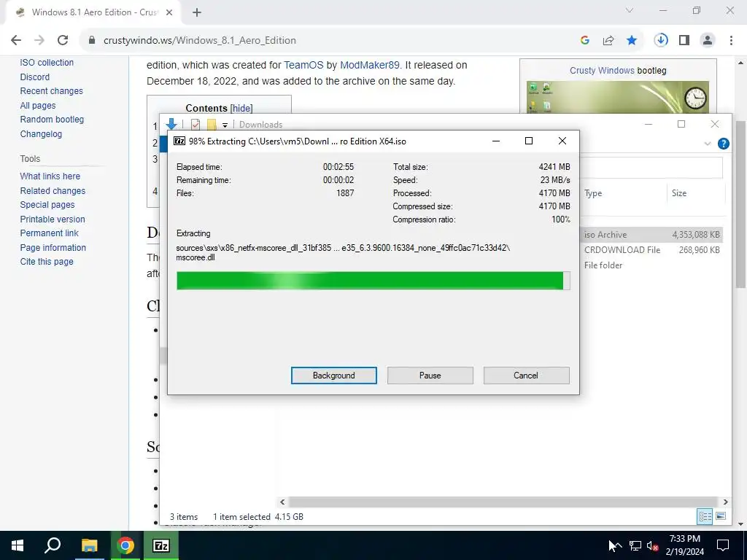The image size is (747, 560).
Task: Hide the Contents table
Action: [241, 108]
